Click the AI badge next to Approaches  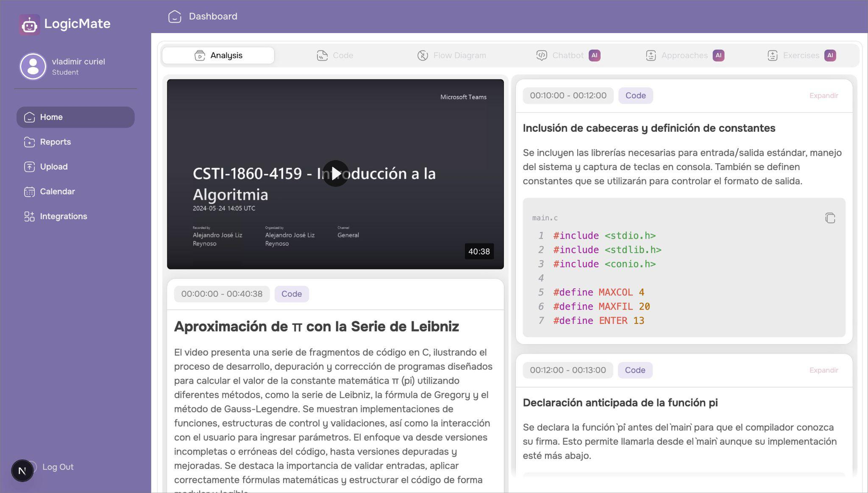(719, 55)
